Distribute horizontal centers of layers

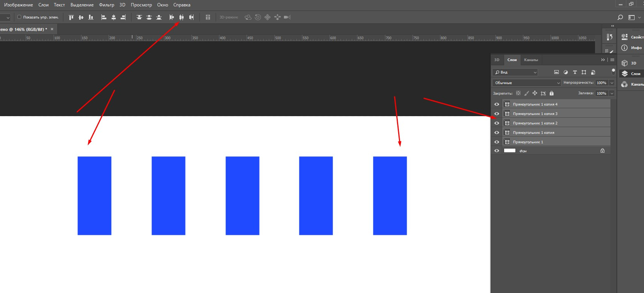(x=181, y=17)
